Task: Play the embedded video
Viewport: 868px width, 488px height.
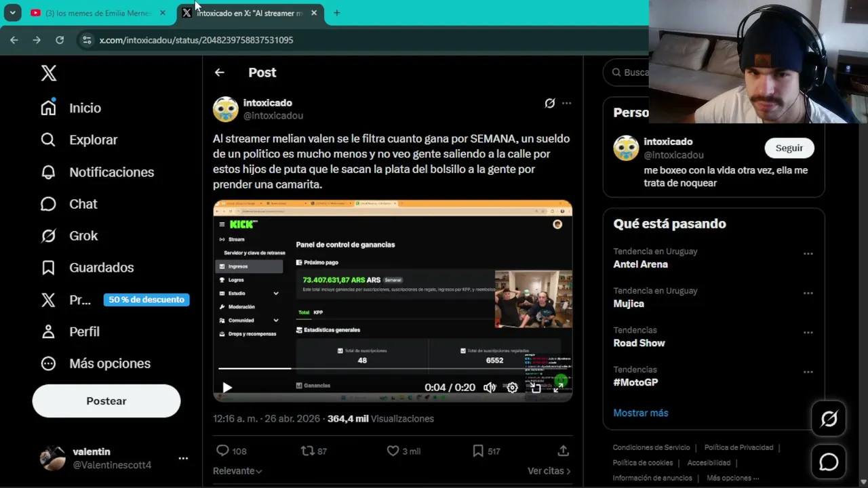Action: tap(227, 388)
